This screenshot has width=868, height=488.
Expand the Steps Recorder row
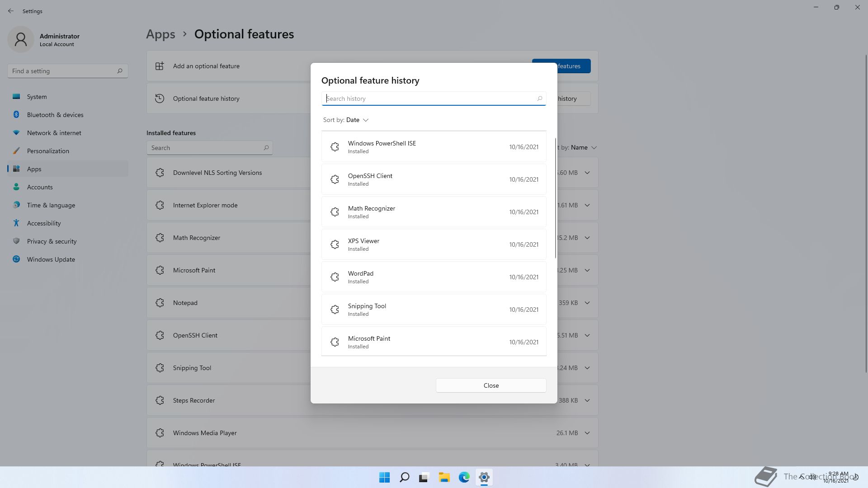(x=587, y=400)
